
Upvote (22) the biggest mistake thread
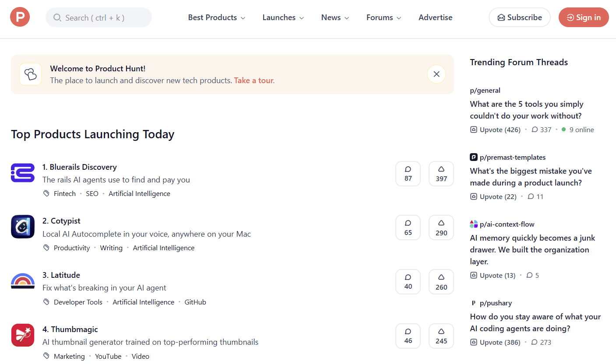(x=493, y=196)
